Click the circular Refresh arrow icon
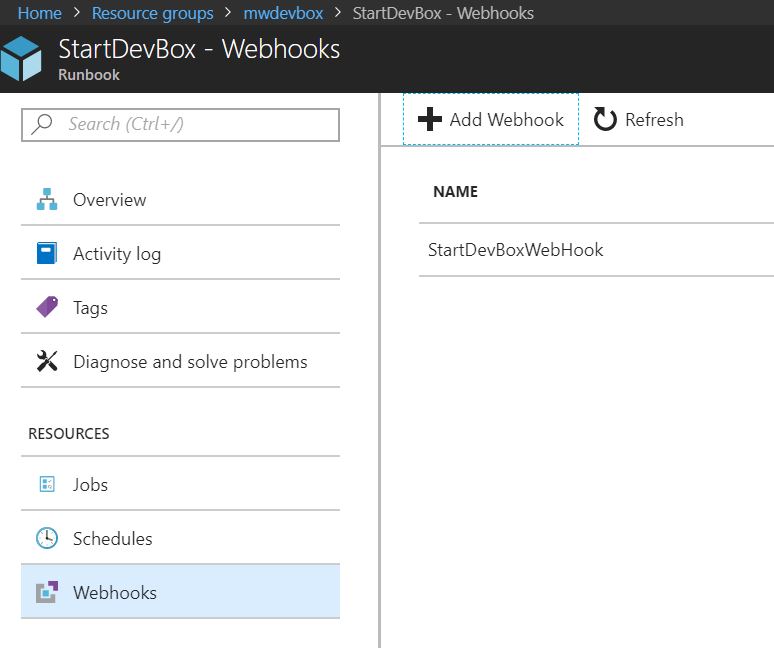This screenshot has width=774, height=648. point(605,119)
